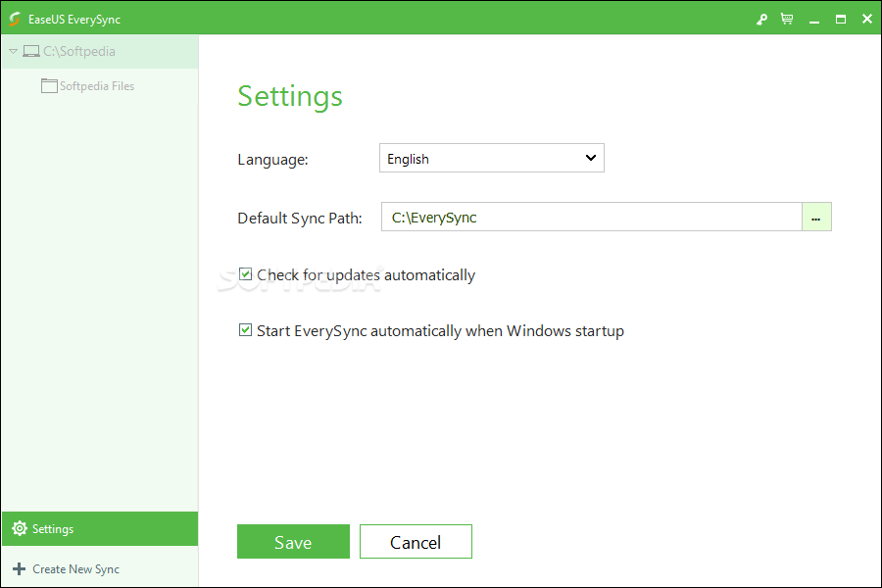This screenshot has width=882, height=588.
Task: Click the EaseUS EverySync logo icon
Action: (15, 20)
